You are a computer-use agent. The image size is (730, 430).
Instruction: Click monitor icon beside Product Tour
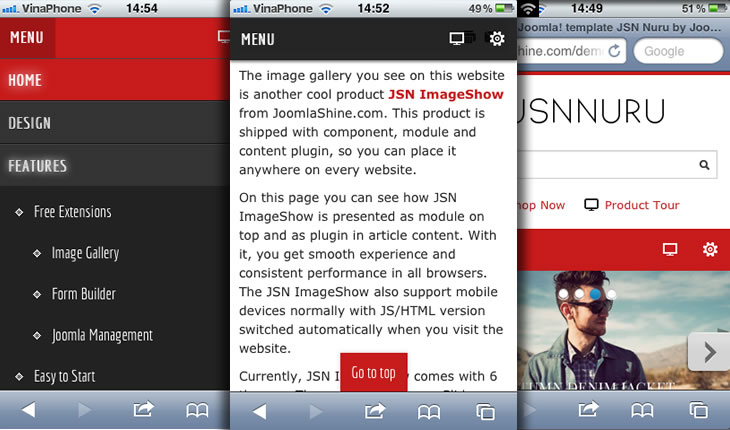591,205
